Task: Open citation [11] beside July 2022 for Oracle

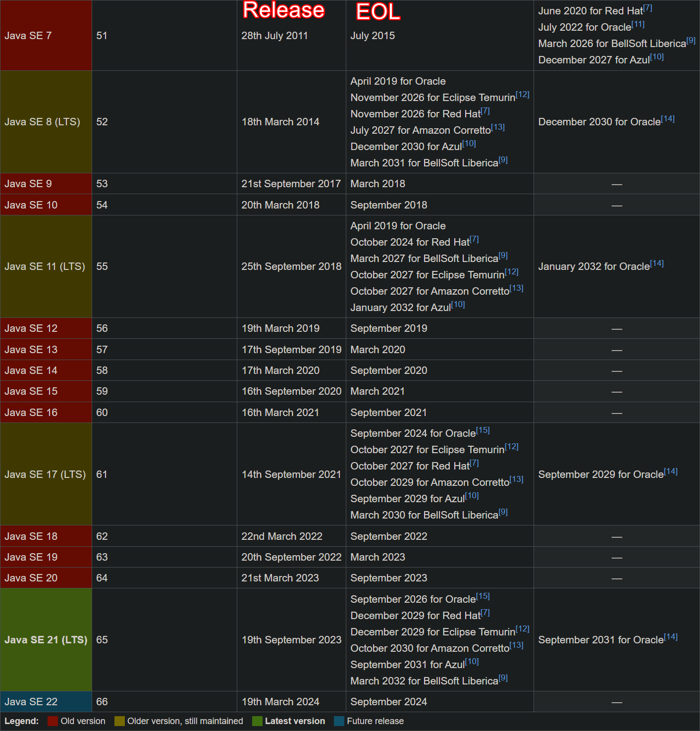Action: (x=638, y=24)
